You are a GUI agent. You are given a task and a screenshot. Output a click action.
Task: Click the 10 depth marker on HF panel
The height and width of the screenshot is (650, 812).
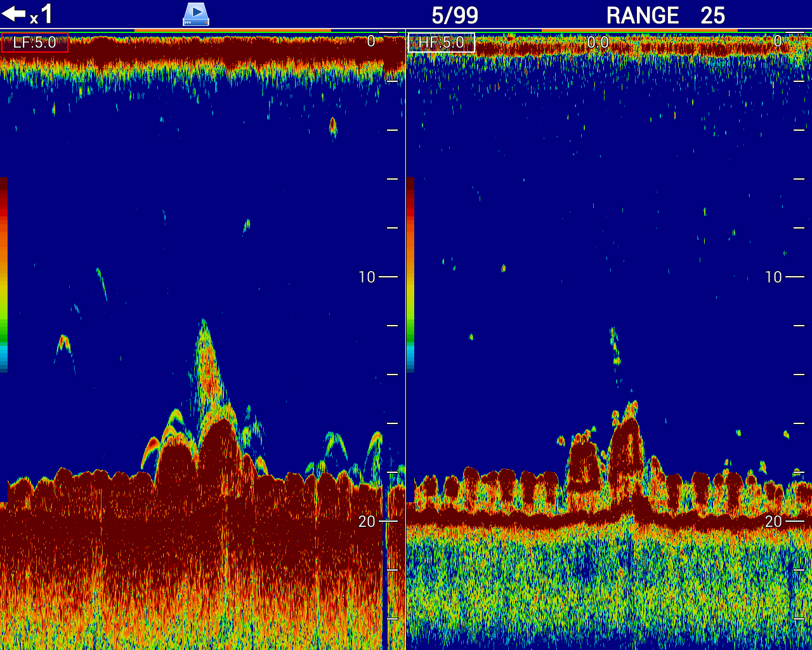(x=773, y=277)
